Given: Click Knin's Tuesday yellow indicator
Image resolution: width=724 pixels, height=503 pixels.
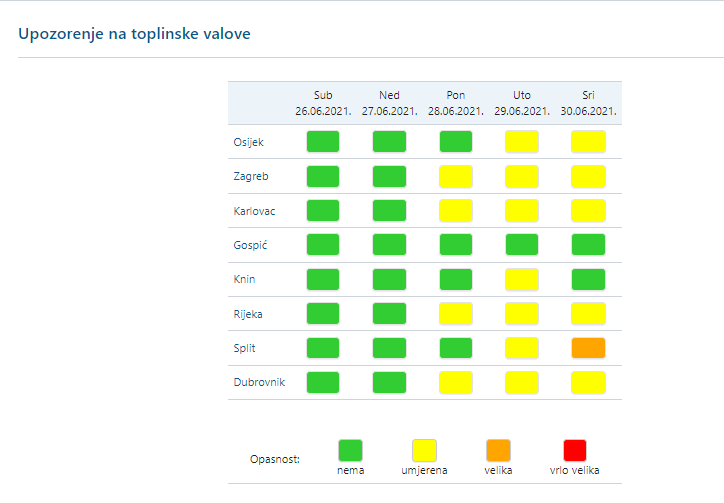Looking at the screenshot, I should pyautogui.click(x=521, y=279).
